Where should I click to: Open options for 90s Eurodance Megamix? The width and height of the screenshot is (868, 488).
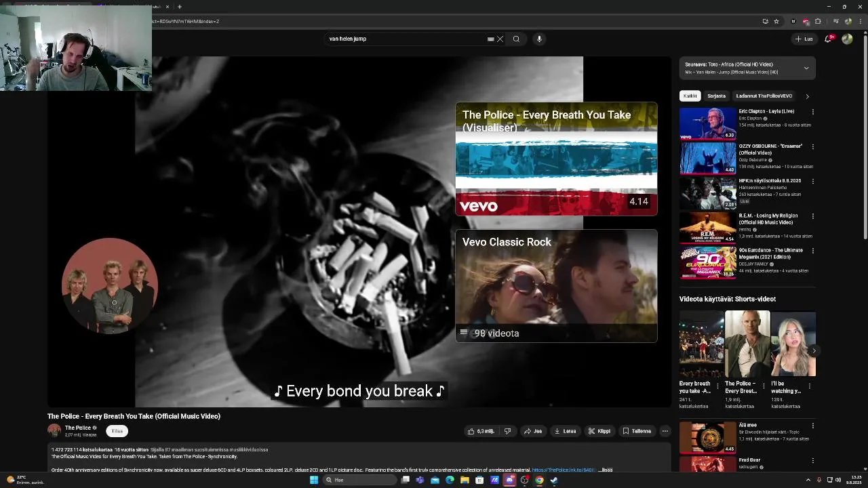point(812,251)
